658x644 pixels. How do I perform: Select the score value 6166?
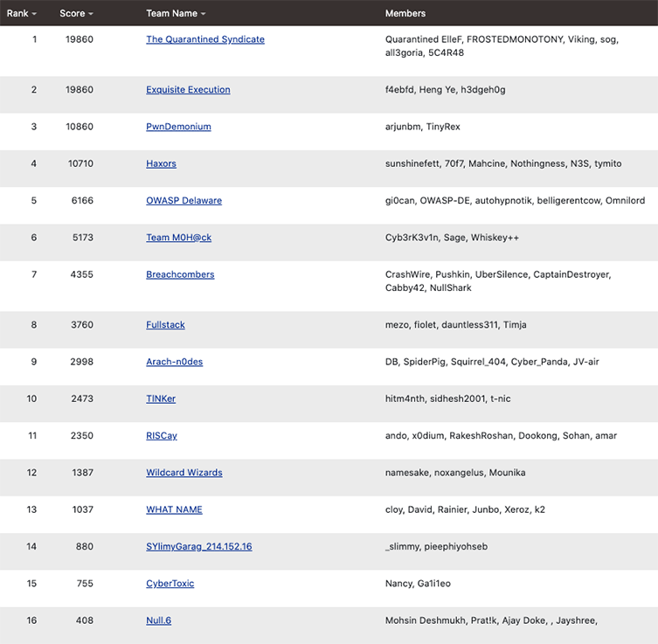(x=82, y=200)
